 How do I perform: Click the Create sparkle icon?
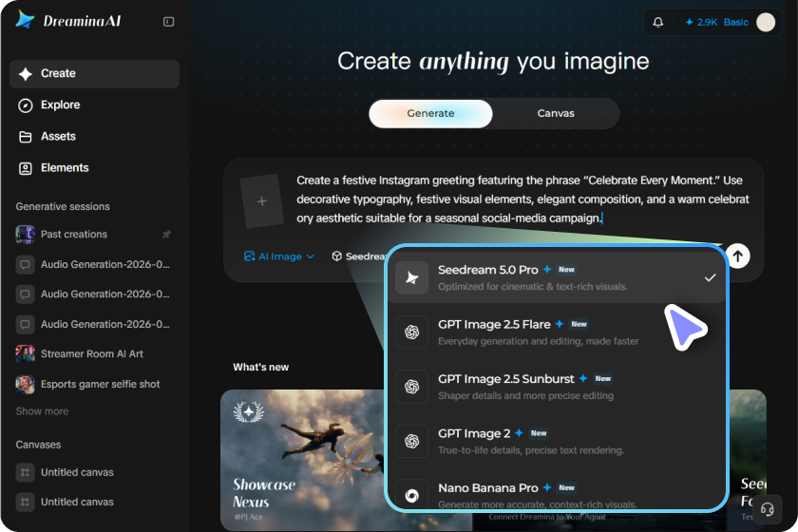(26, 74)
